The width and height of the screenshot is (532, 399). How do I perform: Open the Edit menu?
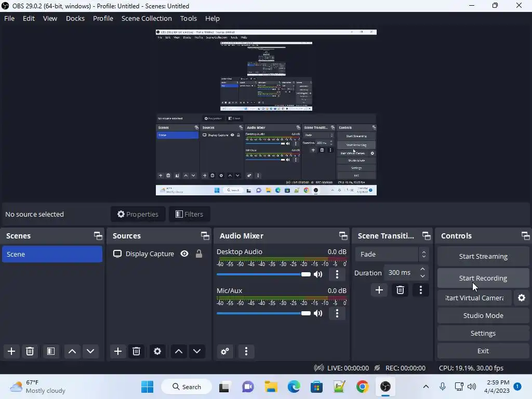[29, 18]
